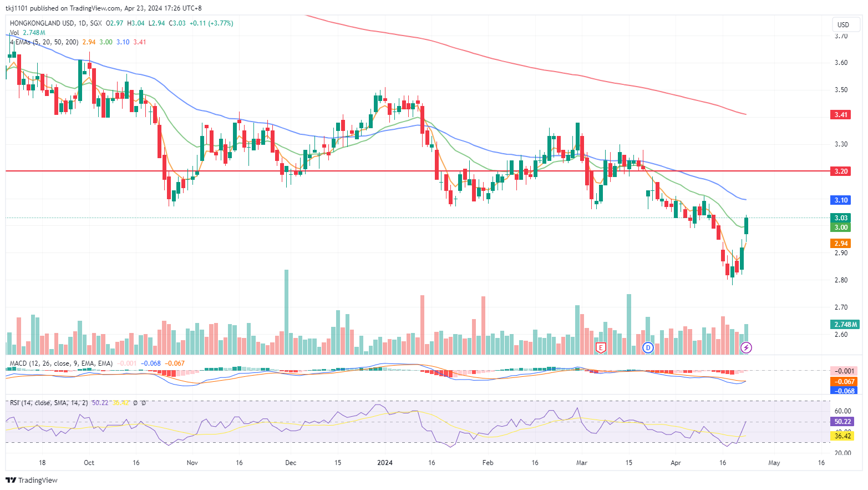Click the 20.00 RSI scale label
The height and width of the screenshot is (490, 868).
pos(842,453)
